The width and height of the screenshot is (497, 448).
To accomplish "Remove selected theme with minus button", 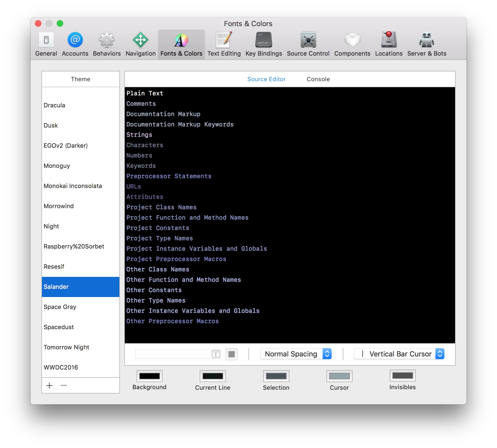I will coord(64,386).
